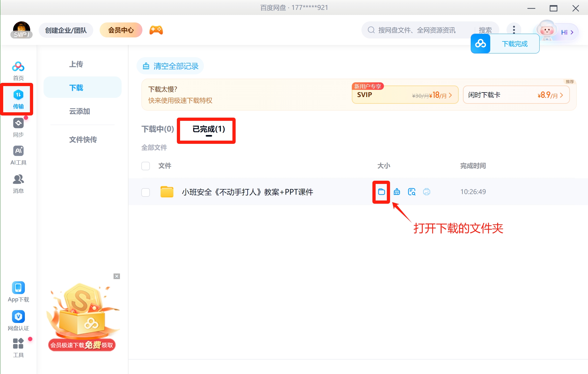Clear this download record broom icon

coord(397,192)
